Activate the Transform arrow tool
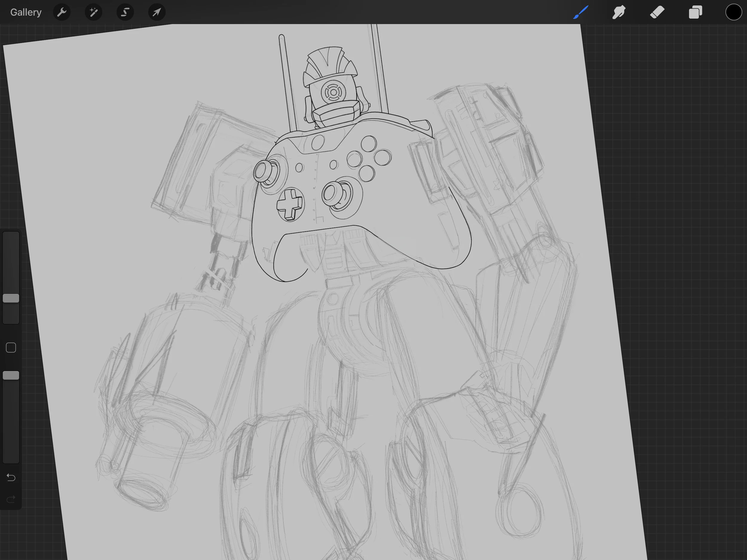 157,12
